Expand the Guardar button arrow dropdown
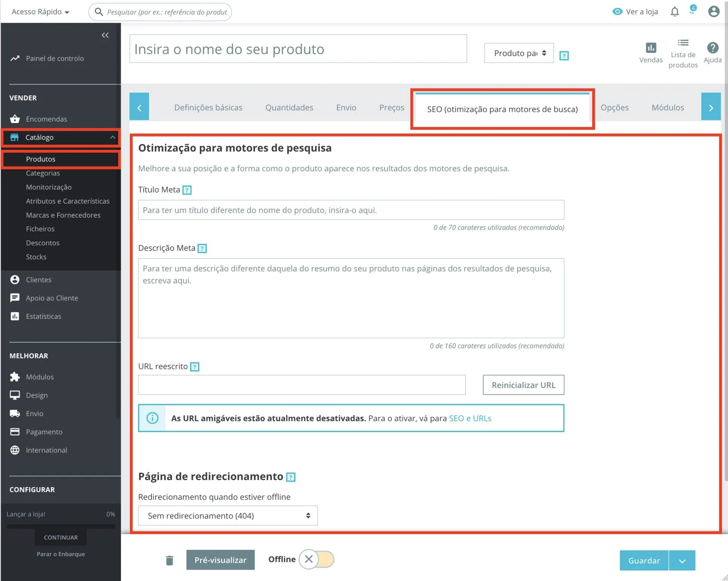Viewport: 728px width, 581px height. (682, 561)
